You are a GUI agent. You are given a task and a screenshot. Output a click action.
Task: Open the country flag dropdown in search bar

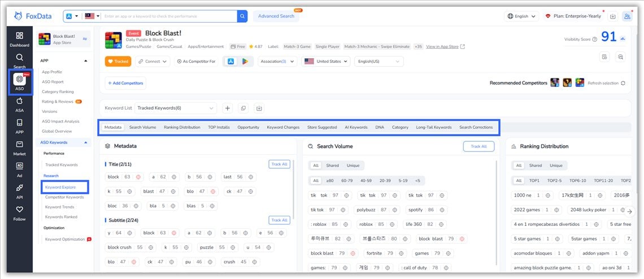[x=92, y=16]
